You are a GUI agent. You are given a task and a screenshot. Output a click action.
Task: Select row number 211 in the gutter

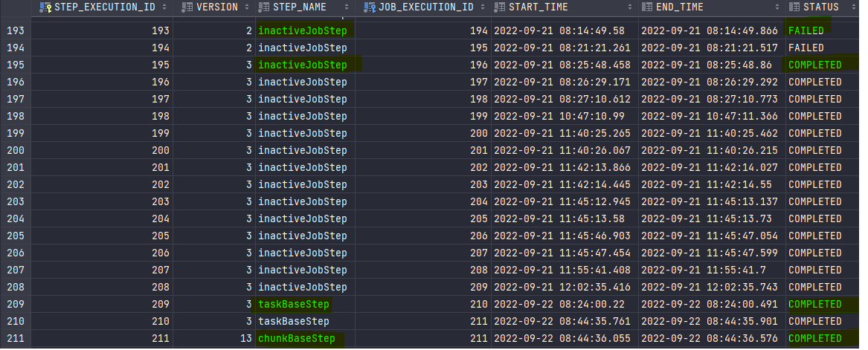pos(16,338)
